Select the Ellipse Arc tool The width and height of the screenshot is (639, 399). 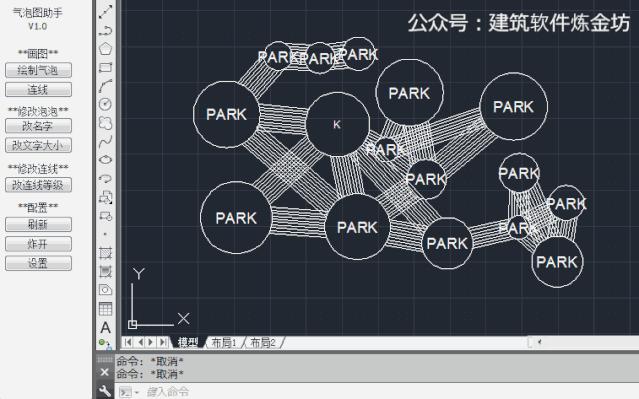point(106,179)
